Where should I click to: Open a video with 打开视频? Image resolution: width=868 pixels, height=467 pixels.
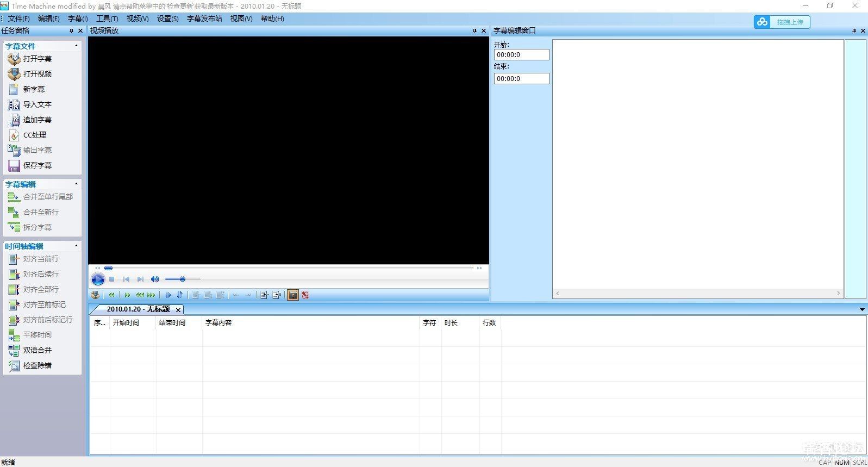(x=30, y=74)
